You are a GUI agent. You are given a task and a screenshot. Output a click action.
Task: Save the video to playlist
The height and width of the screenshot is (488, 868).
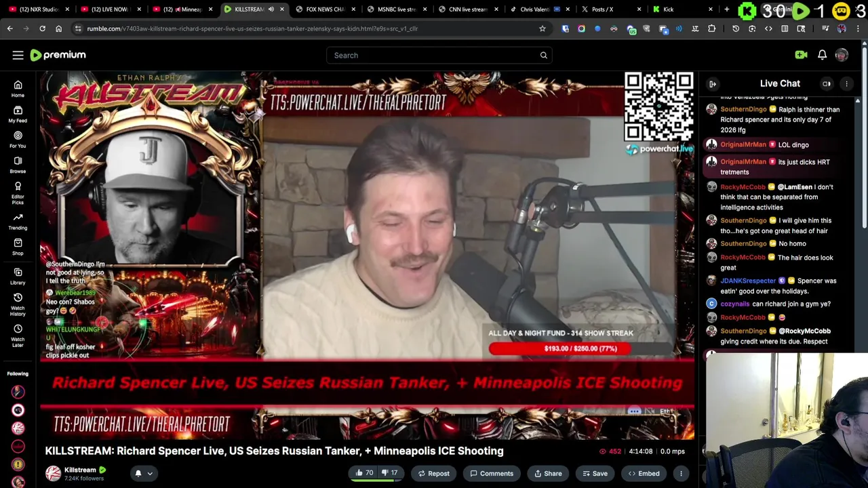point(595,473)
